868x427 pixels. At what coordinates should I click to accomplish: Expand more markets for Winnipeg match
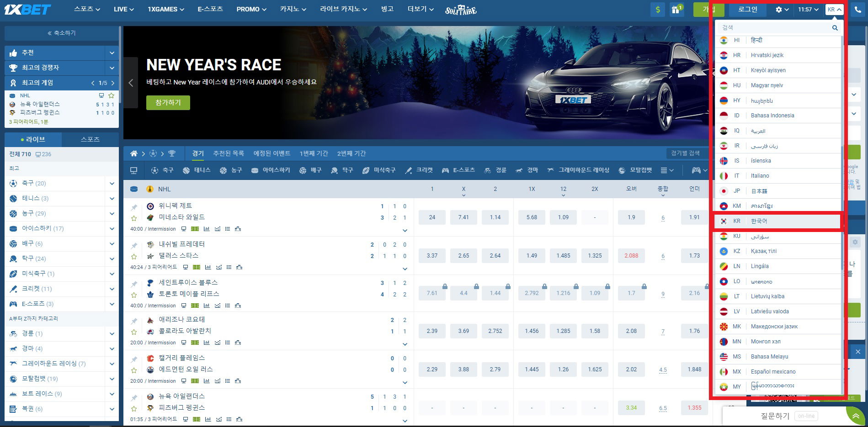point(405,230)
